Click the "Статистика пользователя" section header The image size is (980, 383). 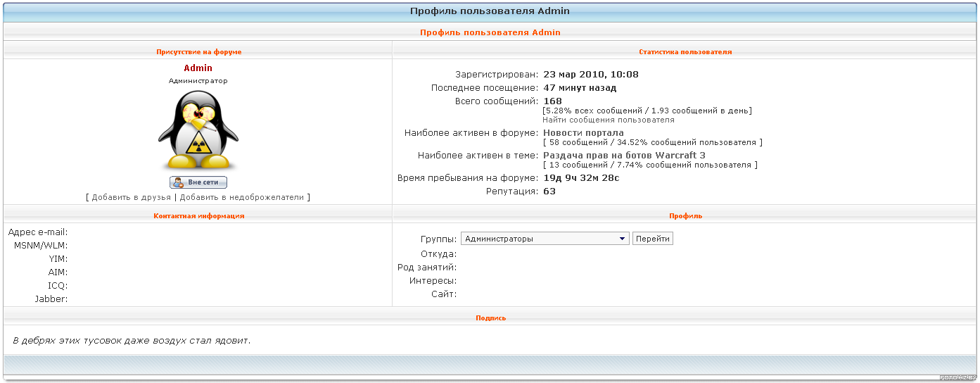pos(685,52)
